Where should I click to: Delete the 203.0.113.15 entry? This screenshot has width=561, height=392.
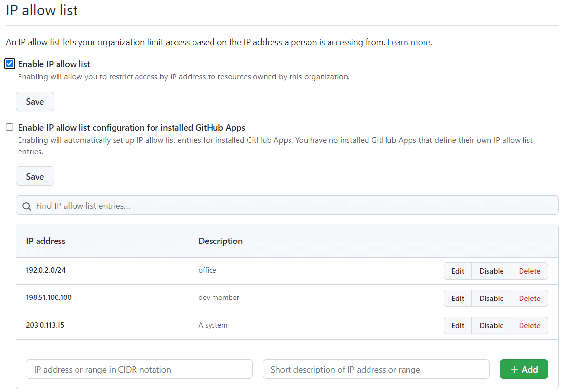coord(529,325)
